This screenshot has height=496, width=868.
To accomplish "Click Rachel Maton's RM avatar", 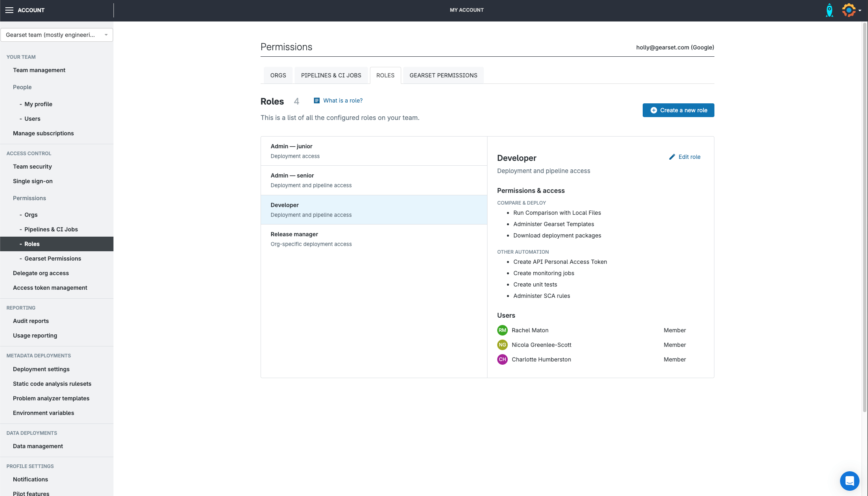I will tap(502, 330).
